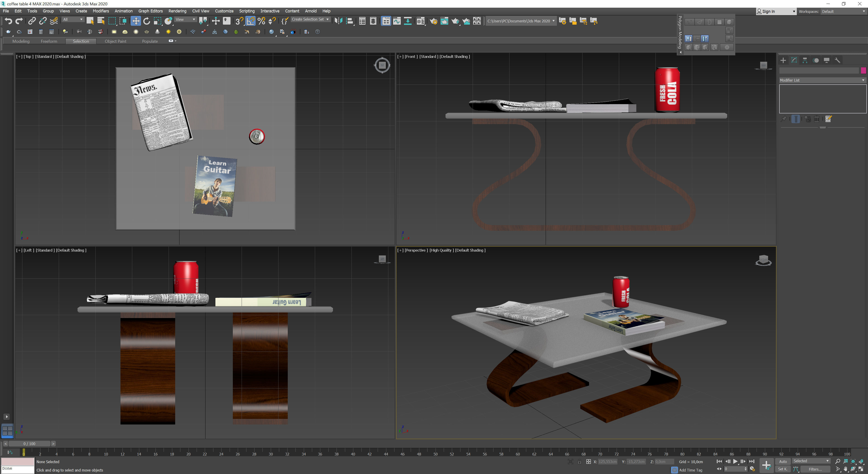868x474 pixels.
Task: Activate the Select and Move tool
Action: (135, 21)
